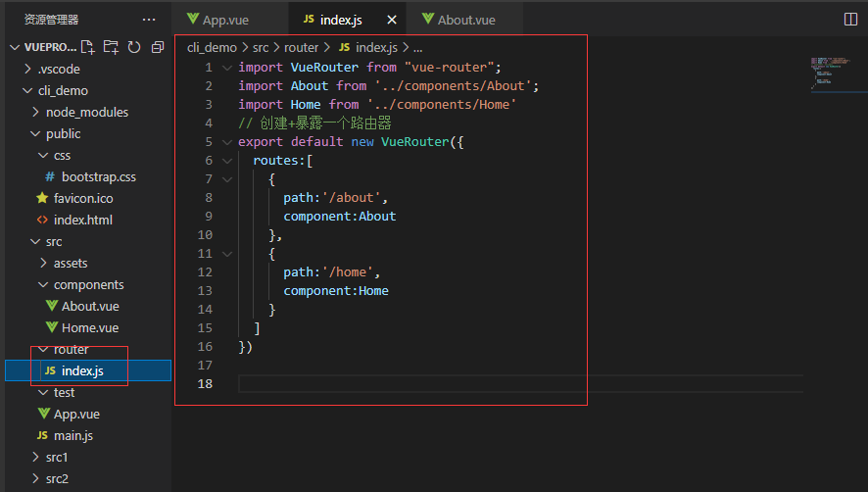The height and width of the screenshot is (492, 868).
Task: Click the New Folder icon in explorer header
Action: tap(111, 48)
